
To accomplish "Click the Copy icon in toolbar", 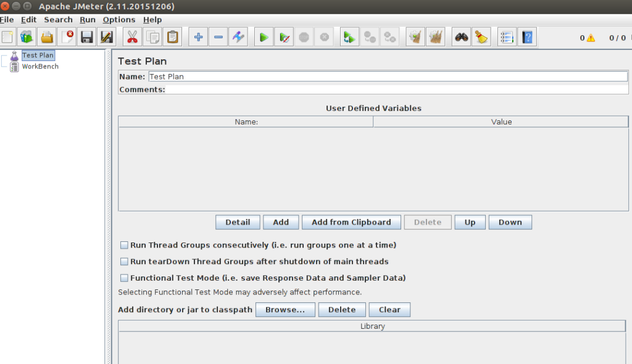I will 152,37.
